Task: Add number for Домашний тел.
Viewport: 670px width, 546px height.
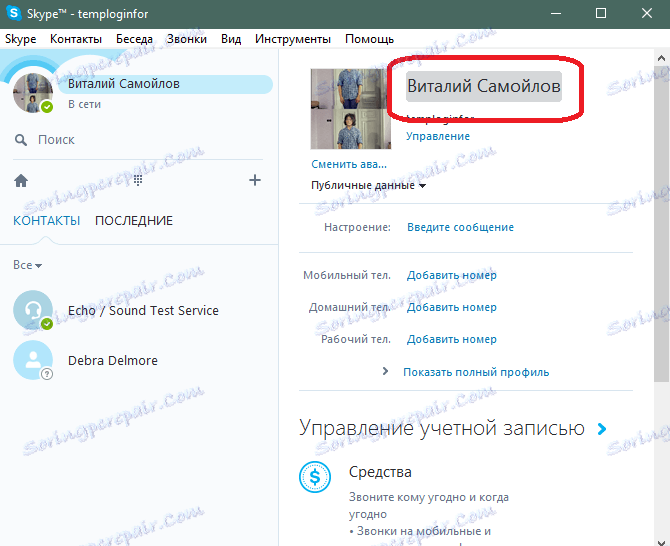Action: (452, 307)
